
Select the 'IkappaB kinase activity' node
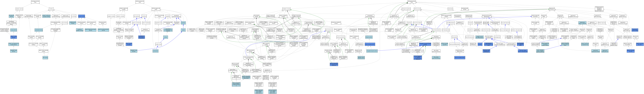(x=14, y=51)
